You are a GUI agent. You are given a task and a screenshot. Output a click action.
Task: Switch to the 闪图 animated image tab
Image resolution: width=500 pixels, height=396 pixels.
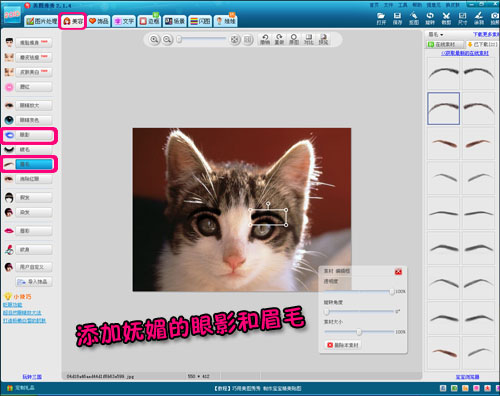tap(200, 21)
